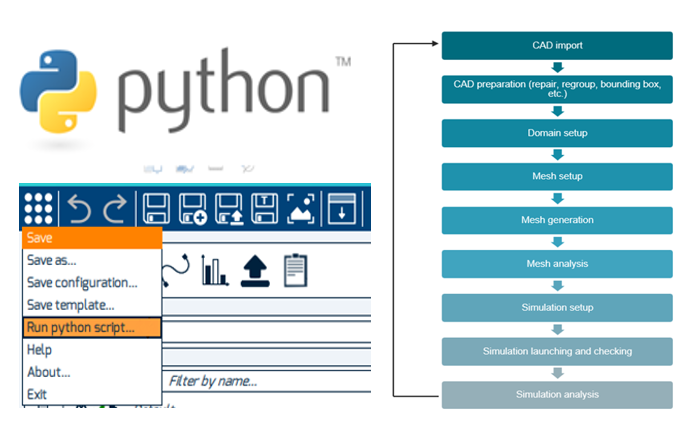Screen dimensions: 693x426
Task: Click the save-as floppy icon with plus
Action: click(x=194, y=208)
